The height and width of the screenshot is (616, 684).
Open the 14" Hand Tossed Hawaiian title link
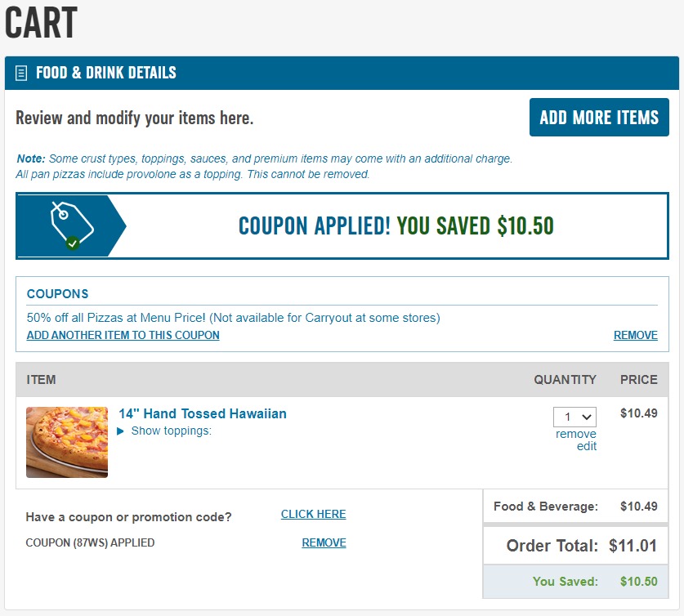203,413
